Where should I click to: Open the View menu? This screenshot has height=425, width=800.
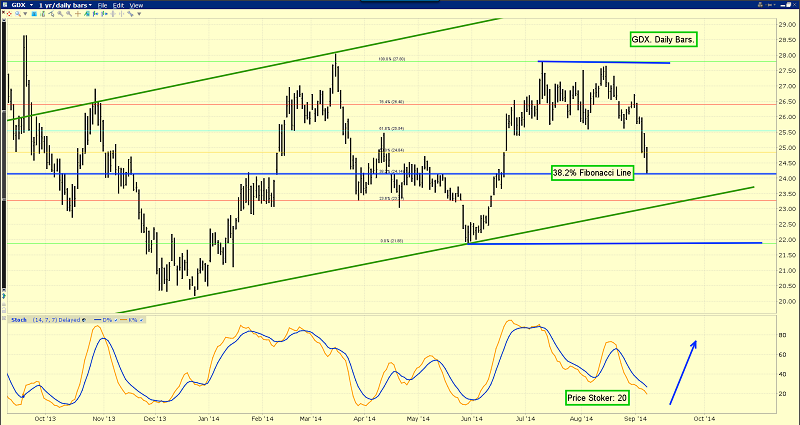point(136,5)
